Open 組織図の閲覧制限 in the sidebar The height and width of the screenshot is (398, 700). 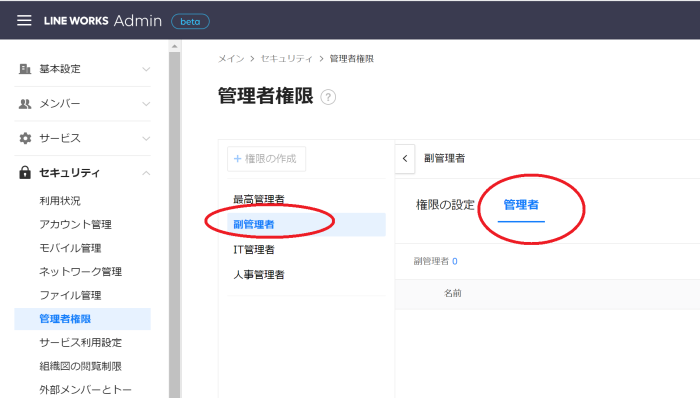tap(80, 366)
